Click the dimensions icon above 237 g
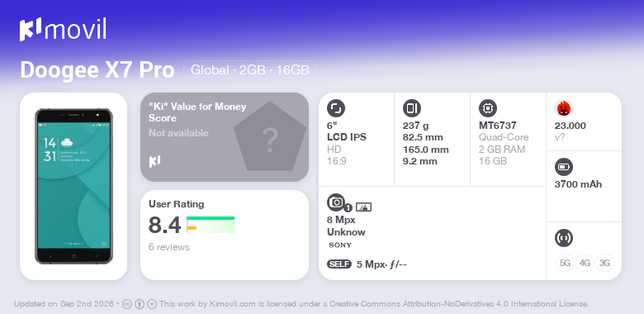644x314 pixels. click(412, 108)
